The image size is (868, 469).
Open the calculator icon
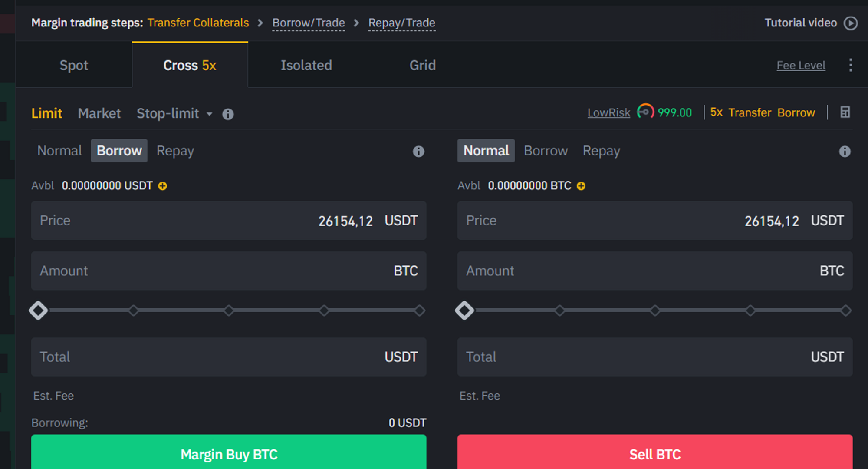pos(845,112)
